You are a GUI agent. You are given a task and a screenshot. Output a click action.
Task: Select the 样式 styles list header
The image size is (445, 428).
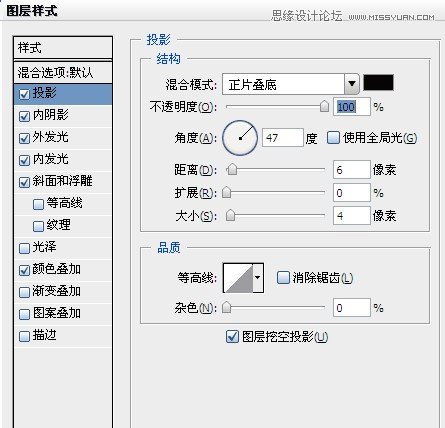63,48
